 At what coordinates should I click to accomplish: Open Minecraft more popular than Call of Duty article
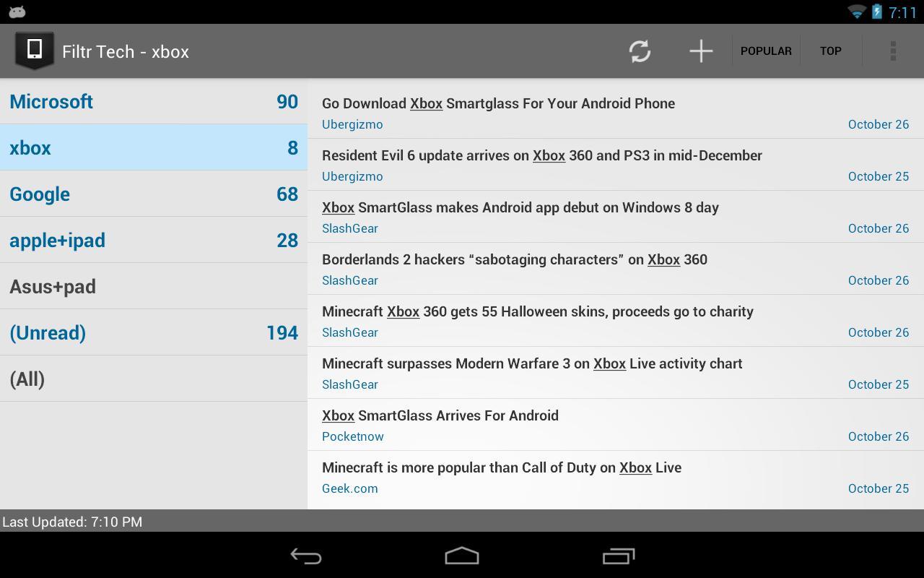(616, 477)
